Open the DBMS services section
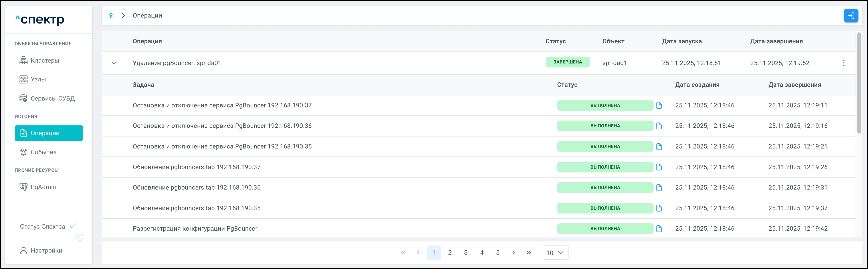The height and width of the screenshot is (269, 868). (x=52, y=98)
